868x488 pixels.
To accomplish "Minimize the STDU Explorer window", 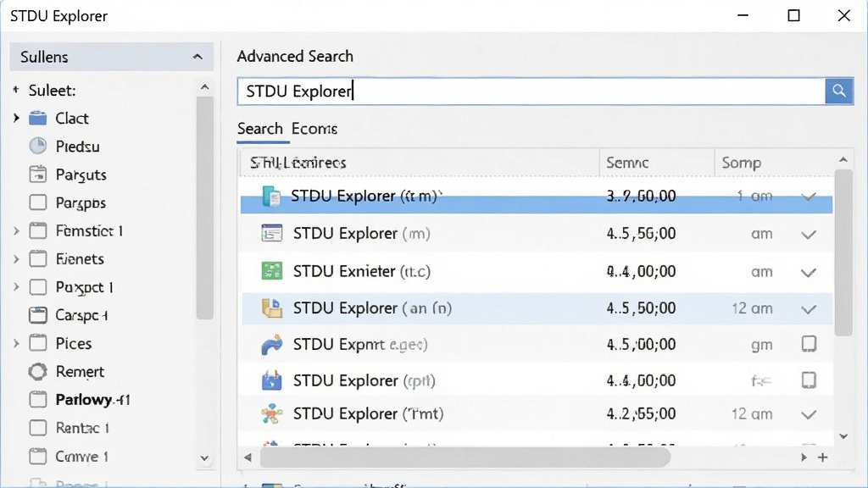I will [x=743, y=15].
